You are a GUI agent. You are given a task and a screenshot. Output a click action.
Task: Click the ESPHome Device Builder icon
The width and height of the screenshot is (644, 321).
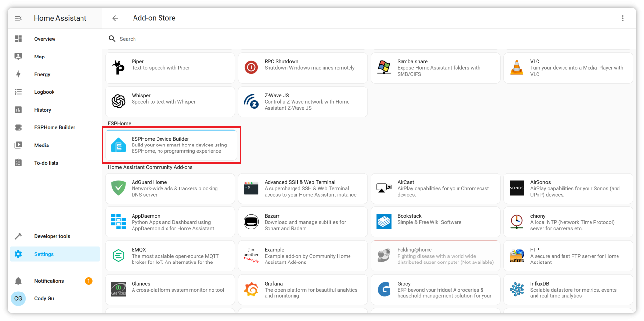[118, 145]
